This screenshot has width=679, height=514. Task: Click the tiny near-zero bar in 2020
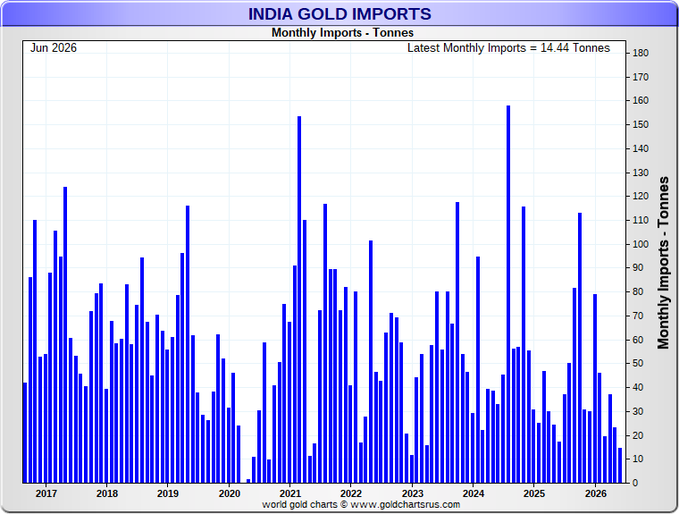click(x=248, y=481)
